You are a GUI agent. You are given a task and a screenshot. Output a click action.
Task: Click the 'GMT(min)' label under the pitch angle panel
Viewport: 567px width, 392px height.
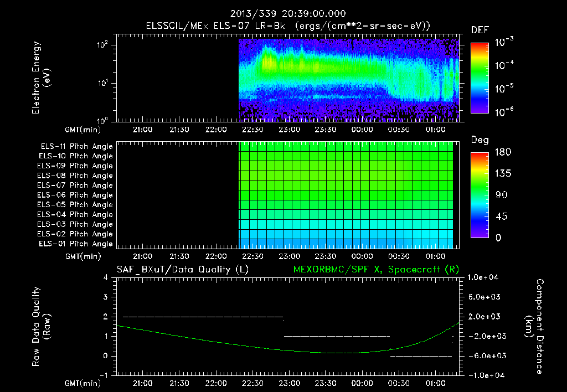pos(83,256)
